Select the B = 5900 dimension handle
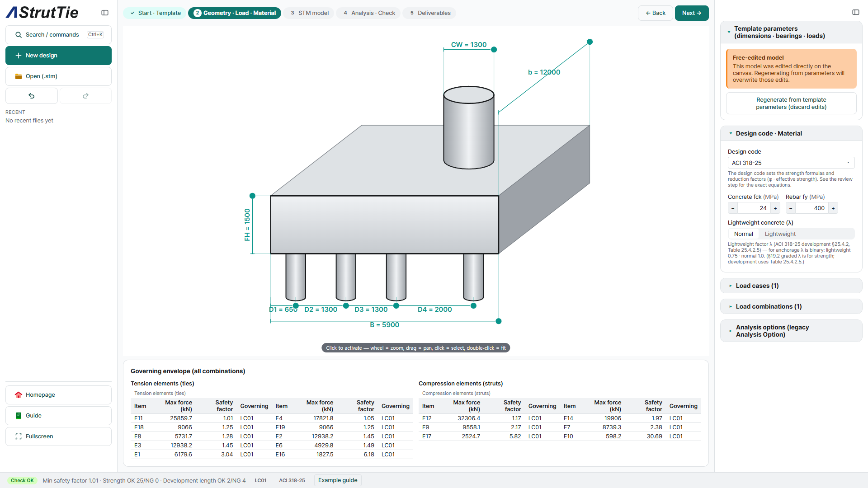Image resolution: width=868 pixels, height=488 pixels. [x=498, y=322]
